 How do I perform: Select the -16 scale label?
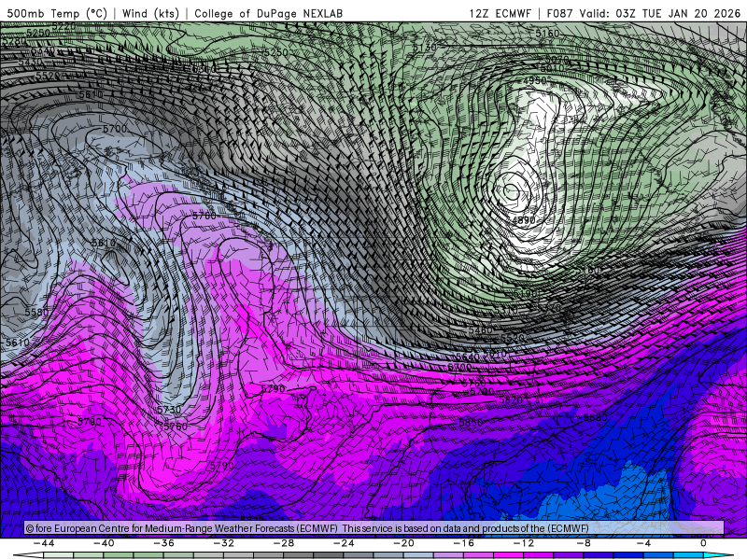tap(463, 543)
